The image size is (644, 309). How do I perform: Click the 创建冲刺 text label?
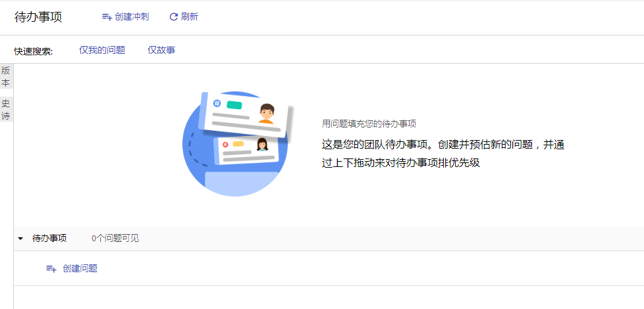point(132,17)
